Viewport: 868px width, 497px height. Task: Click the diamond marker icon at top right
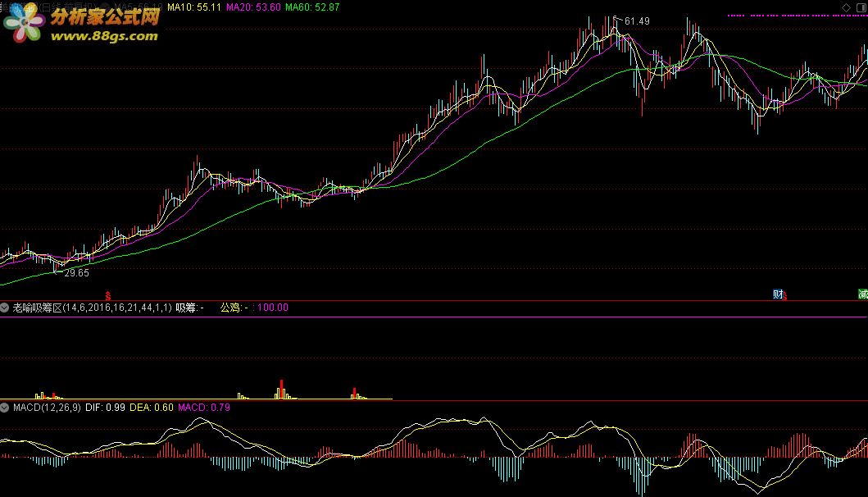[x=846, y=7]
